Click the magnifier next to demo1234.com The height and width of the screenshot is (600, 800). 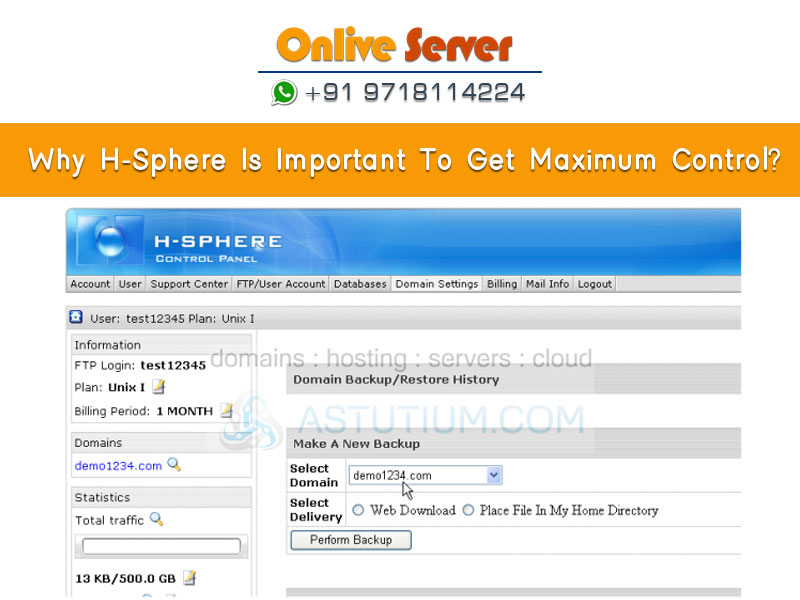coord(174,465)
